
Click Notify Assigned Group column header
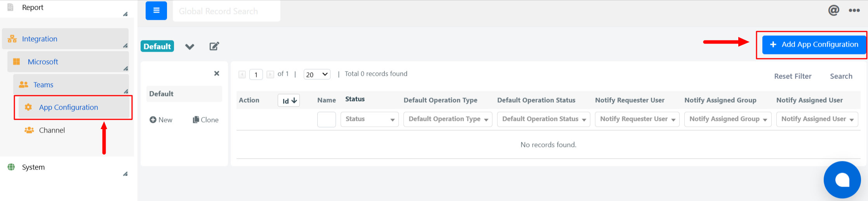pyautogui.click(x=720, y=100)
